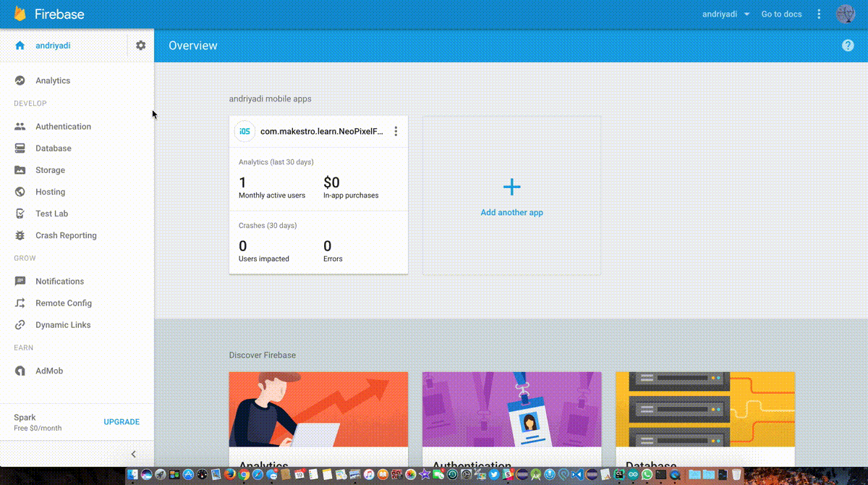Click the Go to docs link
868x485 pixels.
click(781, 14)
